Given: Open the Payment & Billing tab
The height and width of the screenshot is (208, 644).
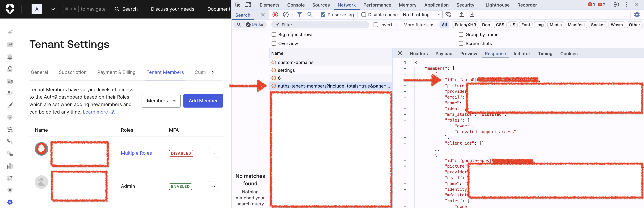Looking at the screenshot, I should point(117,72).
